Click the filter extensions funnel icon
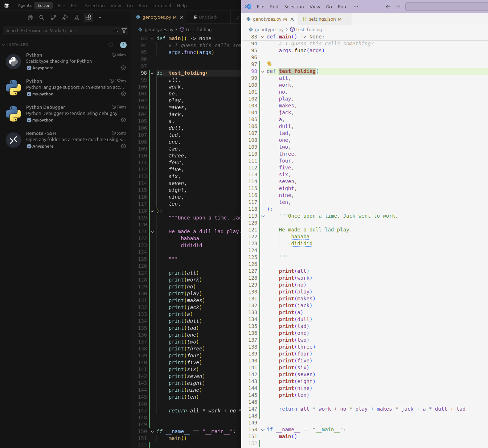This screenshot has width=488, height=448. [x=124, y=31]
